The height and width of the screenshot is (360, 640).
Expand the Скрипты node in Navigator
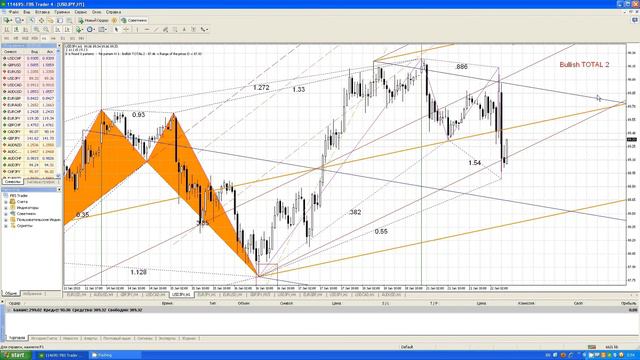click(6, 225)
